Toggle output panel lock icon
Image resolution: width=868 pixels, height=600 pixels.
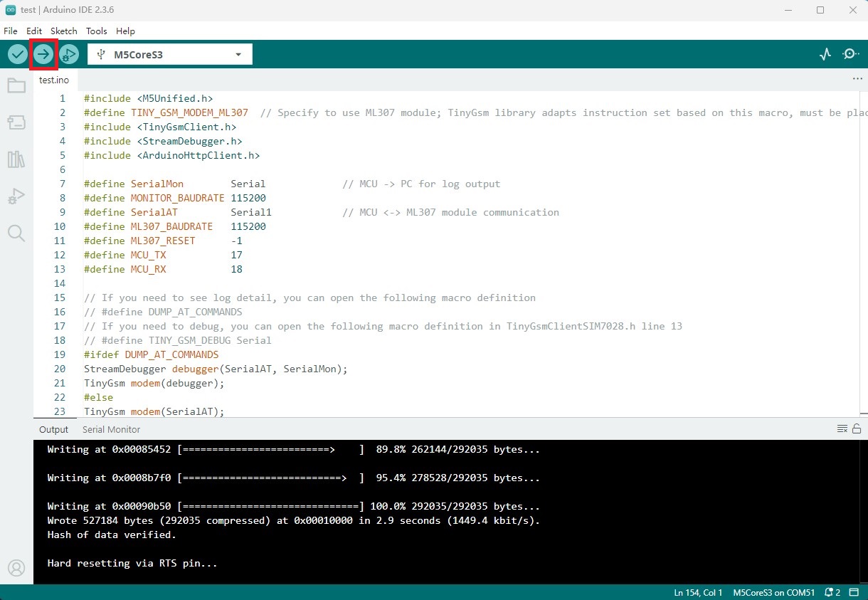click(857, 428)
